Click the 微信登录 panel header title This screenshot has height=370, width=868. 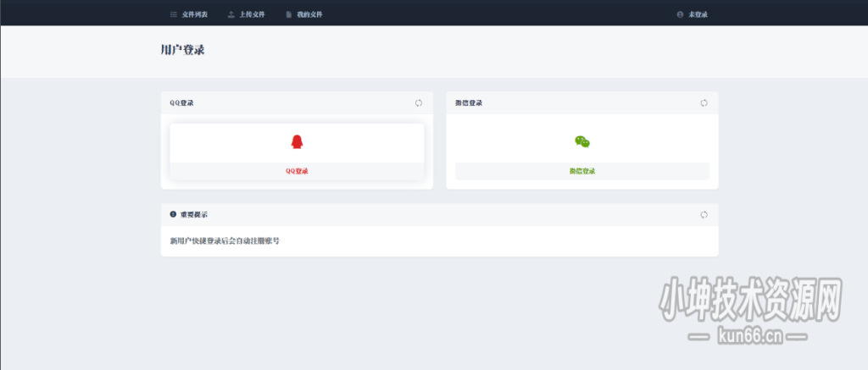point(469,102)
